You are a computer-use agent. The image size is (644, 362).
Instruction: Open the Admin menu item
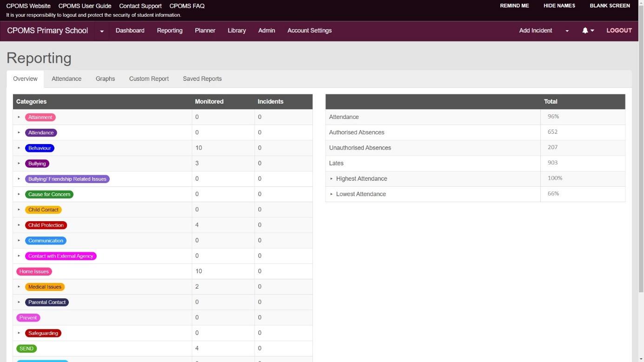266,31
